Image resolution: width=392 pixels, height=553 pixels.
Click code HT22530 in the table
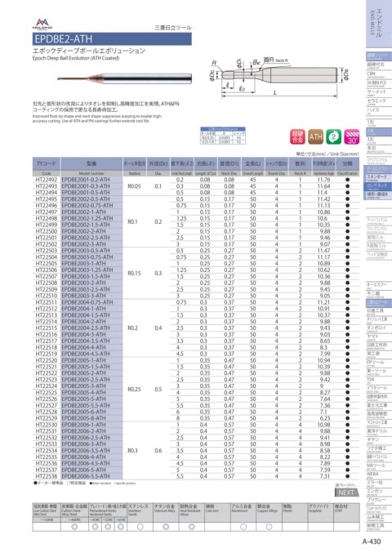pyautogui.click(x=47, y=425)
